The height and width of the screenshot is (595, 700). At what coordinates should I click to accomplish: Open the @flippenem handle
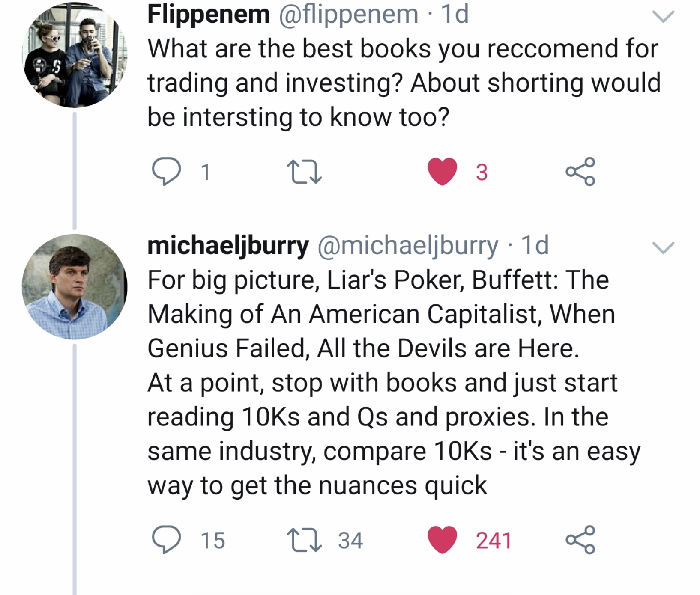349,15
